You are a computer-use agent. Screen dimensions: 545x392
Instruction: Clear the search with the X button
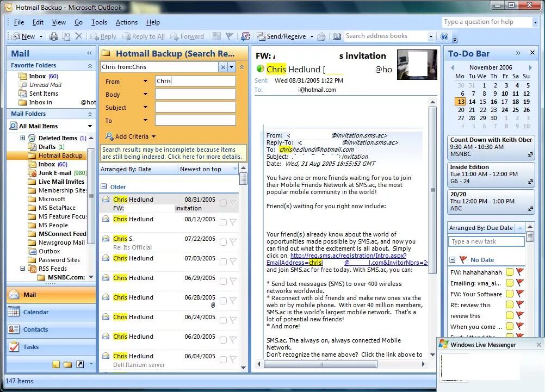tap(223, 67)
